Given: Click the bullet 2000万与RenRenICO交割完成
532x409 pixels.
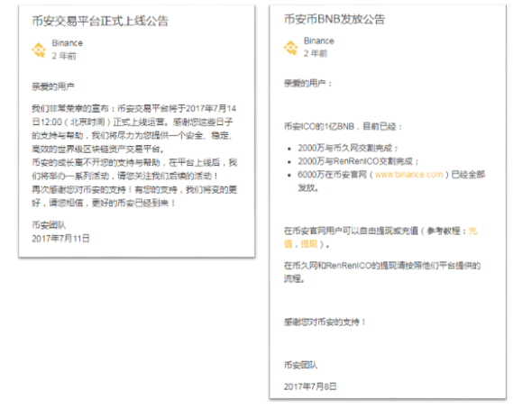Looking at the screenshot, I should point(358,161).
